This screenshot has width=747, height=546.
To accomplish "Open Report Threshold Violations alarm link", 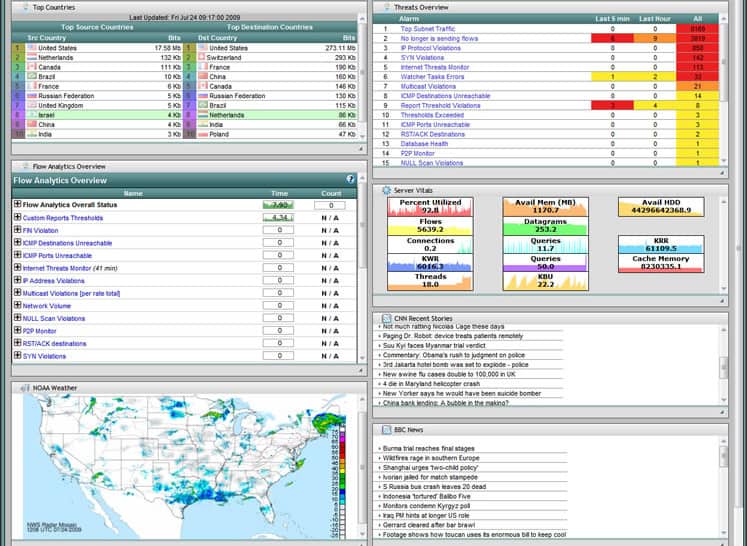I will tap(440, 105).
